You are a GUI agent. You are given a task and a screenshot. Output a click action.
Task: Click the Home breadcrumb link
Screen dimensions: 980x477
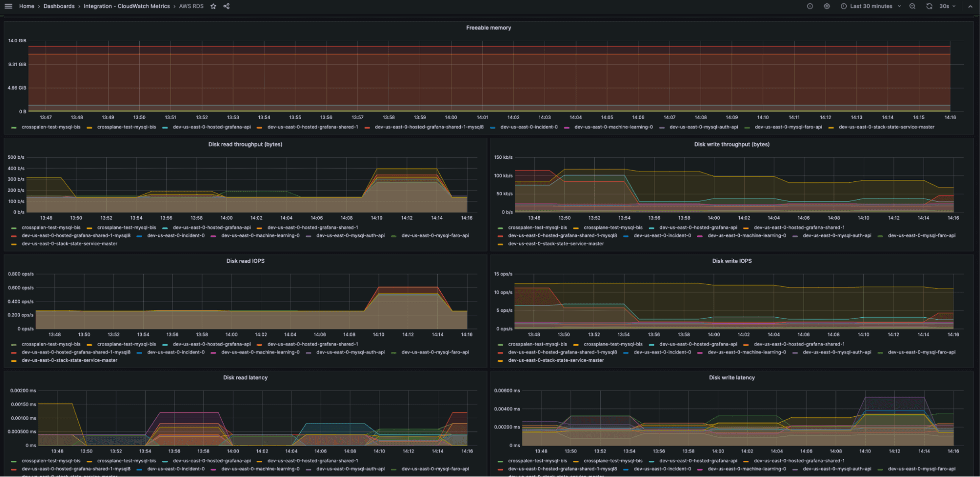(x=27, y=6)
